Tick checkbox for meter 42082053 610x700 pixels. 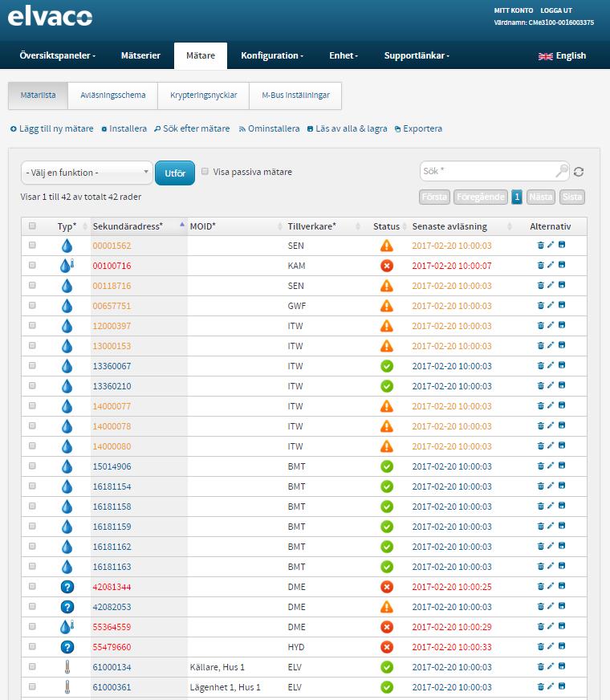pyautogui.click(x=32, y=606)
